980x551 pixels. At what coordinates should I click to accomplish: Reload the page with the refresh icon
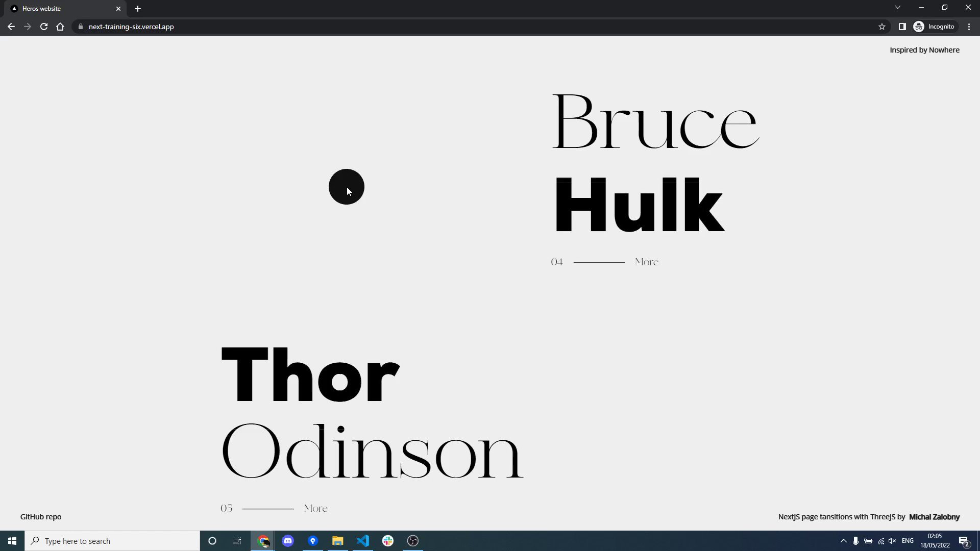click(x=44, y=27)
